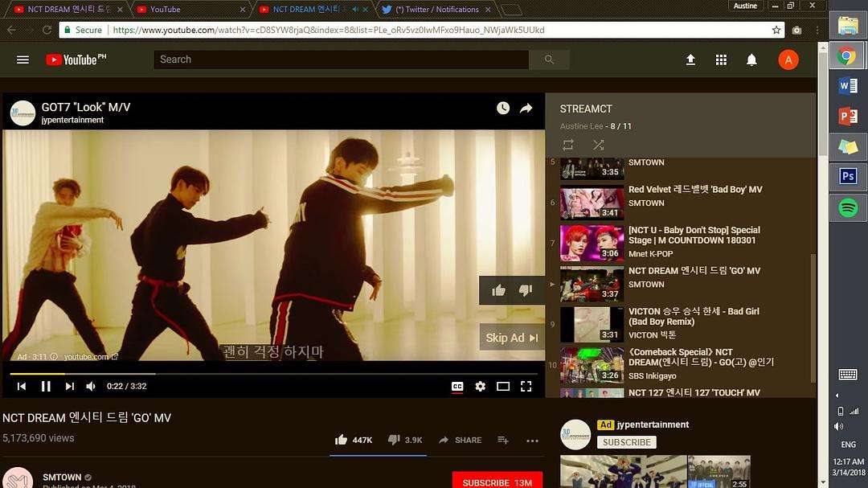Open the save to playlist menu
This screenshot has height=488, width=868.
(x=502, y=440)
